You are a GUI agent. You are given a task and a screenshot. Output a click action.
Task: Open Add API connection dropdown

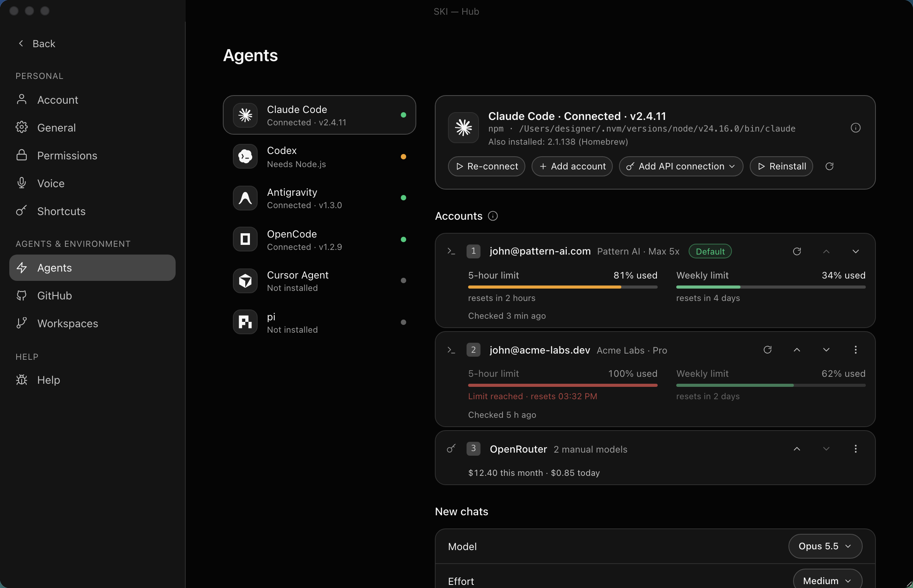click(681, 166)
